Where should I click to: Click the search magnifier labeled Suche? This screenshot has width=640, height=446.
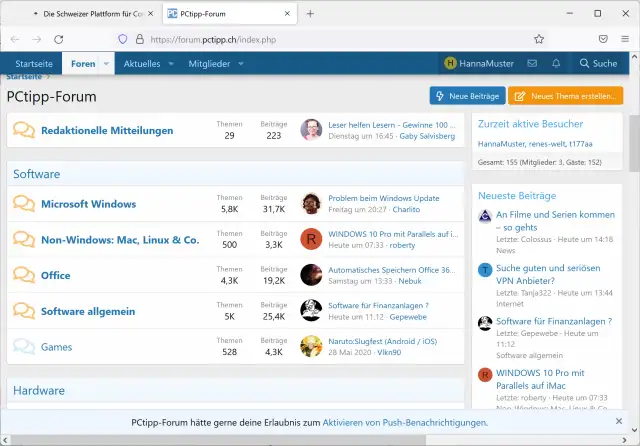pyautogui.click(x=598, y=63)
